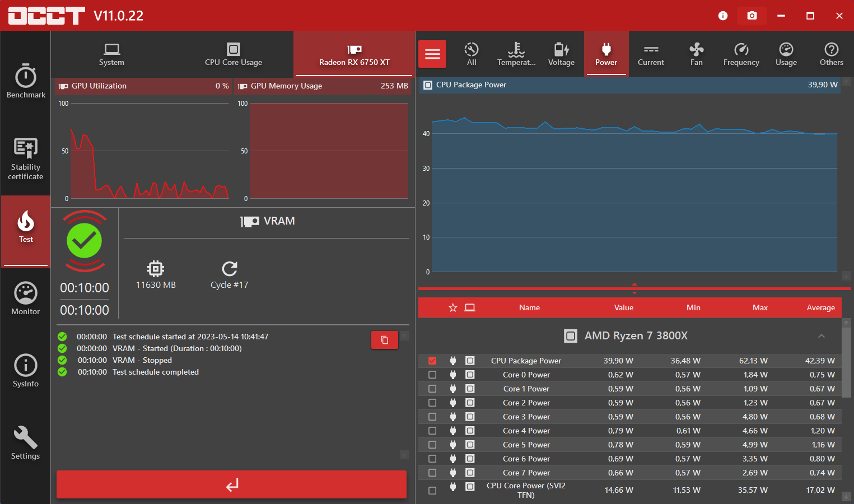Click the Cycle #17 refresh icon
Image resolution: width=854 pixels, height=504 pixels.
pos(230,269)
